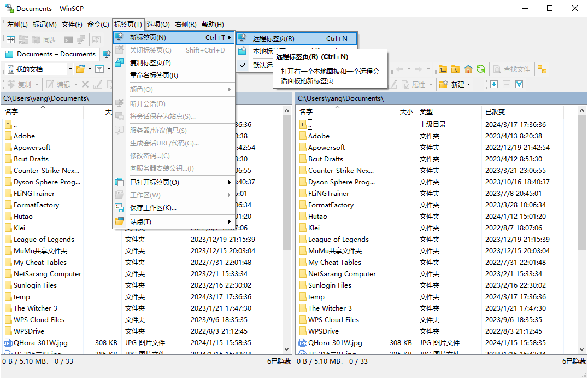The image size is (588, 379).
Task: Select League of Legends in right panel
Action: pos(338,240)
